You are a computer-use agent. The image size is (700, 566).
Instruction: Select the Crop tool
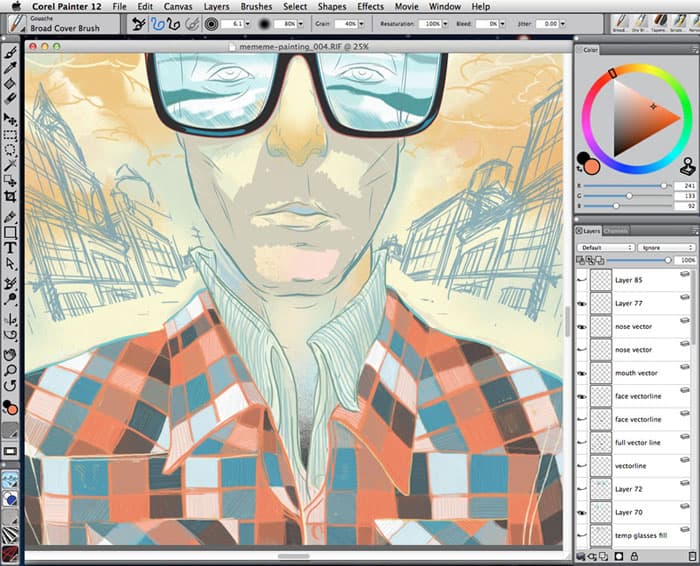(10, 196)
